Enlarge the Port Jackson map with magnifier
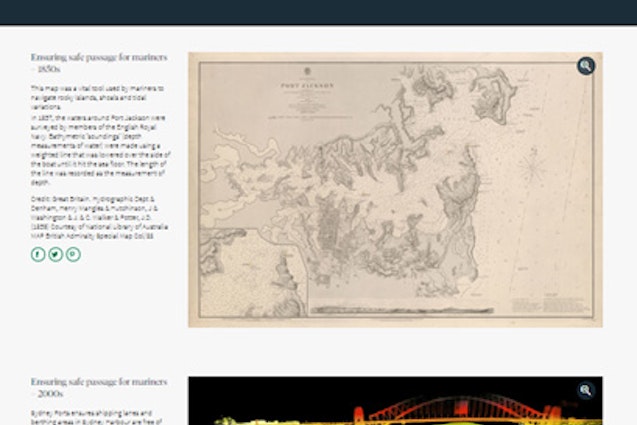This screenshot has width=637, height=425. pyautogui.click(x=585, y=66)
